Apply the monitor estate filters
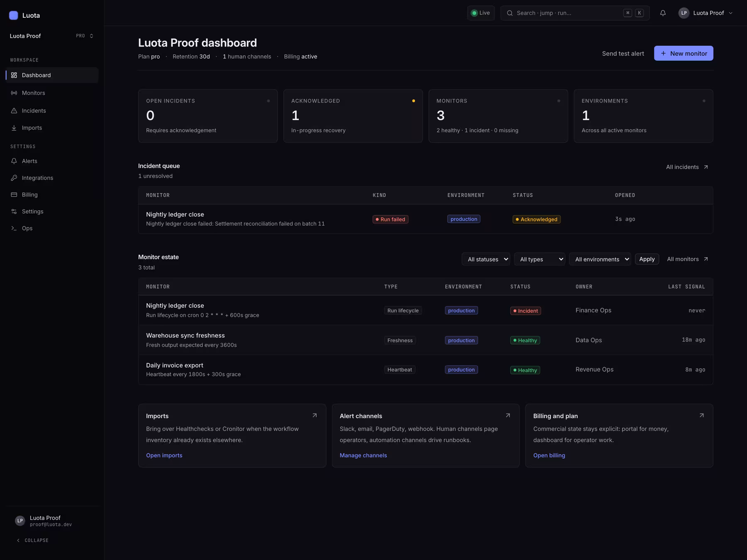This screenshot has height=560, width=747. tap(647, 259)
